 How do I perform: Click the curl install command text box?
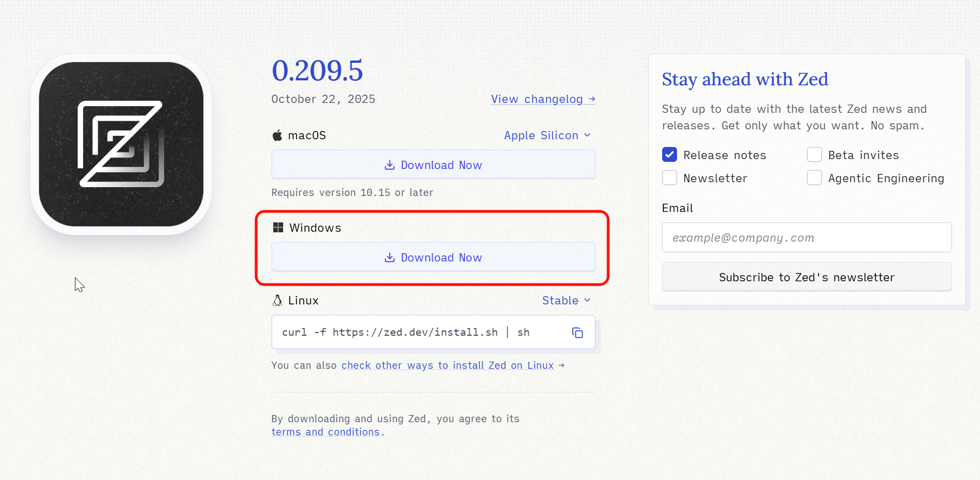pos(434,332)
